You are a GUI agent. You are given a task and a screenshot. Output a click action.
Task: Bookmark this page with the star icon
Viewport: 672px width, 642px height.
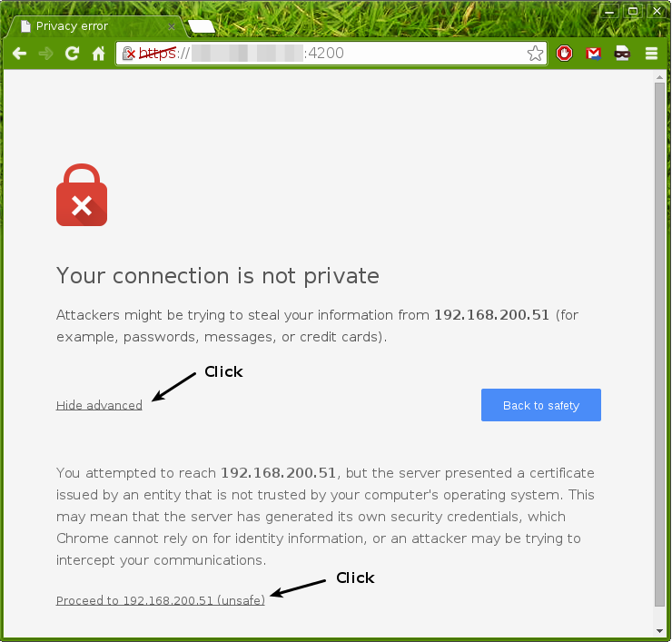[535, 54]
